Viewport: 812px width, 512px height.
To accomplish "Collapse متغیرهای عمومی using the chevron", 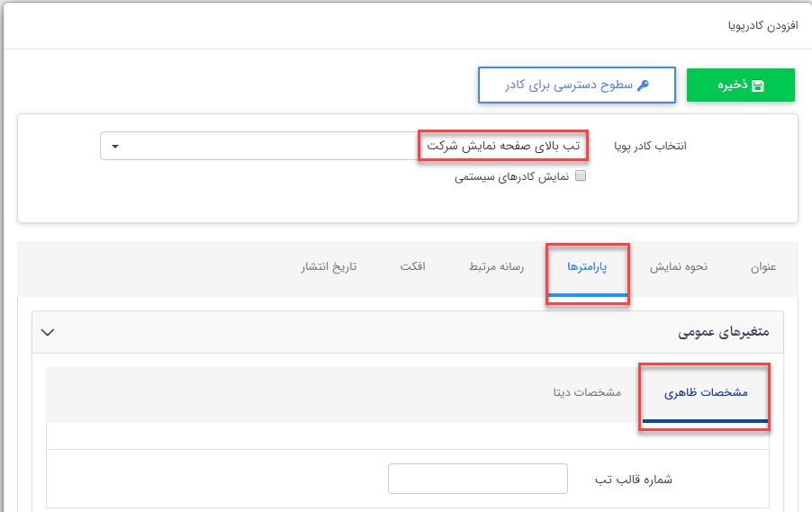I will click(x=49, y=332).
